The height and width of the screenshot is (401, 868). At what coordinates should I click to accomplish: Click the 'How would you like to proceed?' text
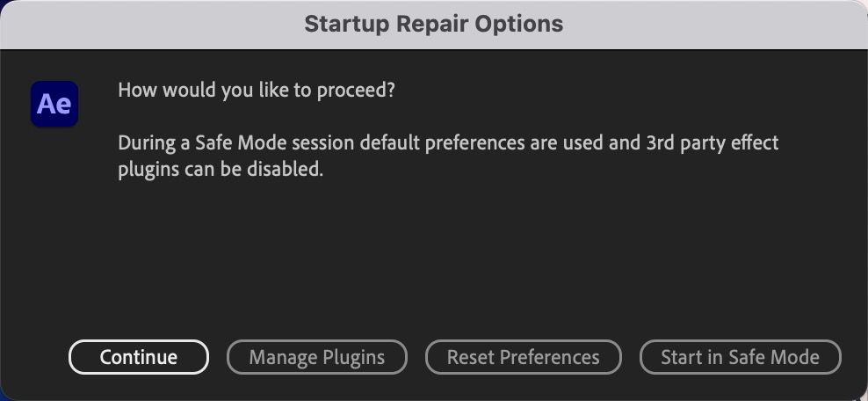coord(257,90)
